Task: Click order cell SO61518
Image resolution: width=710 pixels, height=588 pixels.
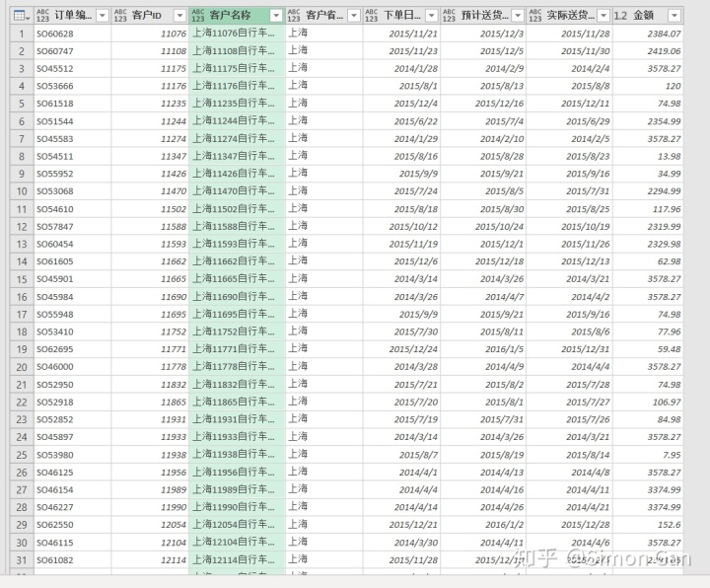Action: [x=72, y=104]
